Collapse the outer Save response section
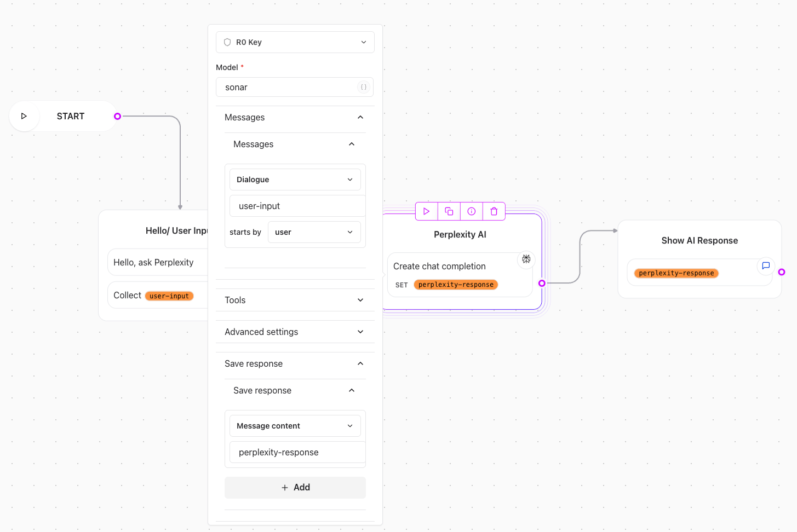The height and width of the screenshot is (532, 797). [295, 363]
